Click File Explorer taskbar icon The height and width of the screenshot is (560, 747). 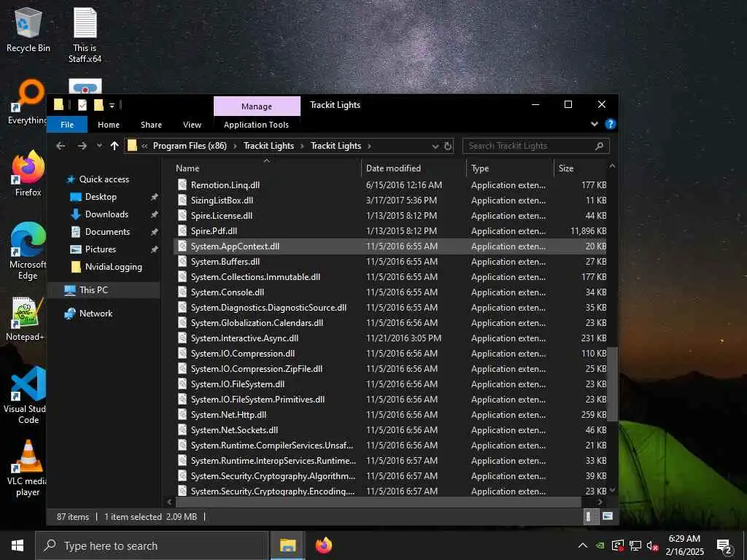(x=287, y=545)
